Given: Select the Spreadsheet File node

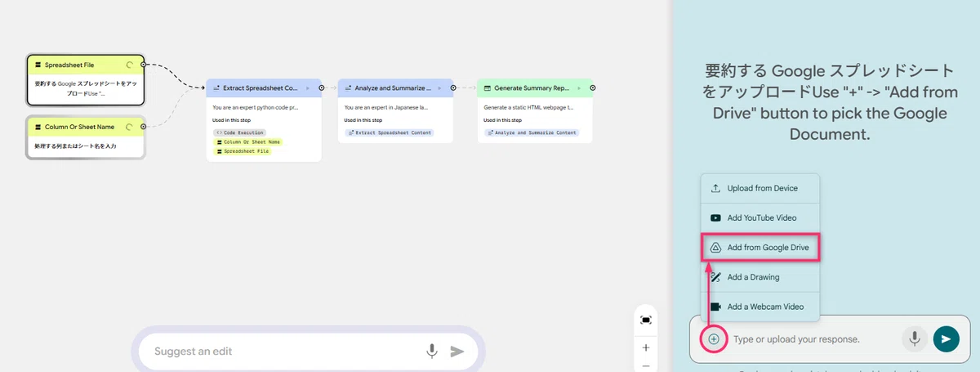Looking at the screenshot, I should point(86,80).
